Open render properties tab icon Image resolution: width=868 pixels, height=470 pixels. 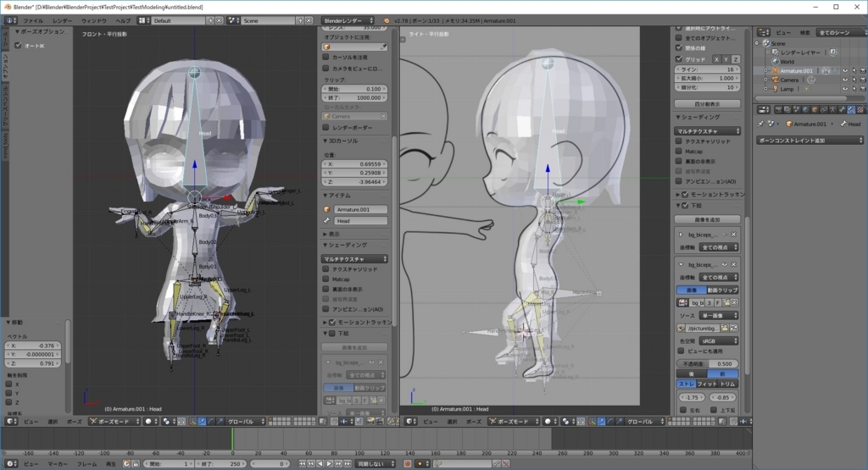(778, 109)
